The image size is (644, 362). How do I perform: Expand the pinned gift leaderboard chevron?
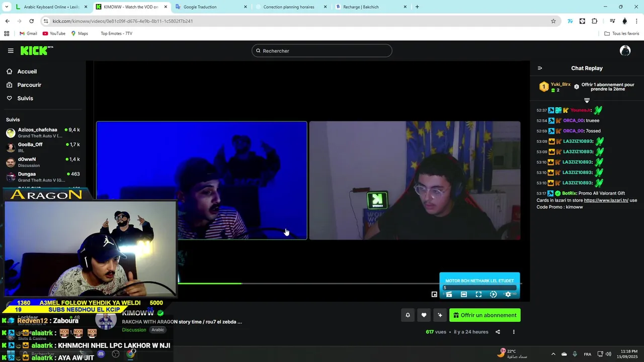tap(587, 101)
